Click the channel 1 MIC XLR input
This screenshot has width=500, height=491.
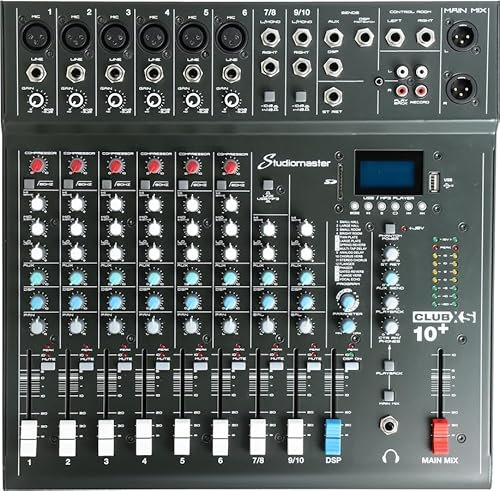pos(36,36)
